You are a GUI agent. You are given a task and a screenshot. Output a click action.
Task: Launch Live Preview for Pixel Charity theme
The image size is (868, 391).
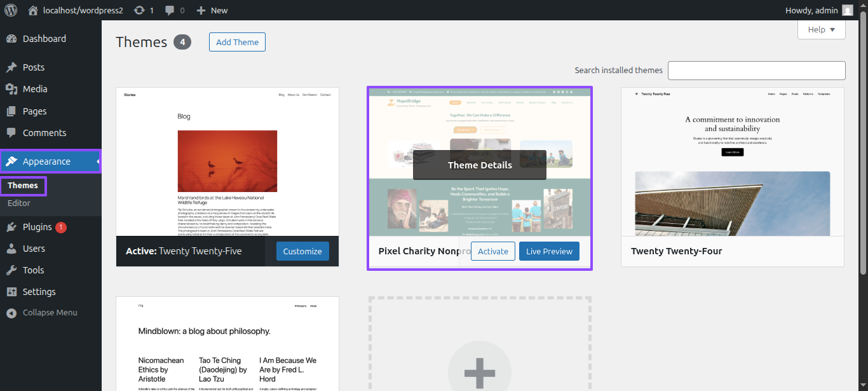coord(549,251)
